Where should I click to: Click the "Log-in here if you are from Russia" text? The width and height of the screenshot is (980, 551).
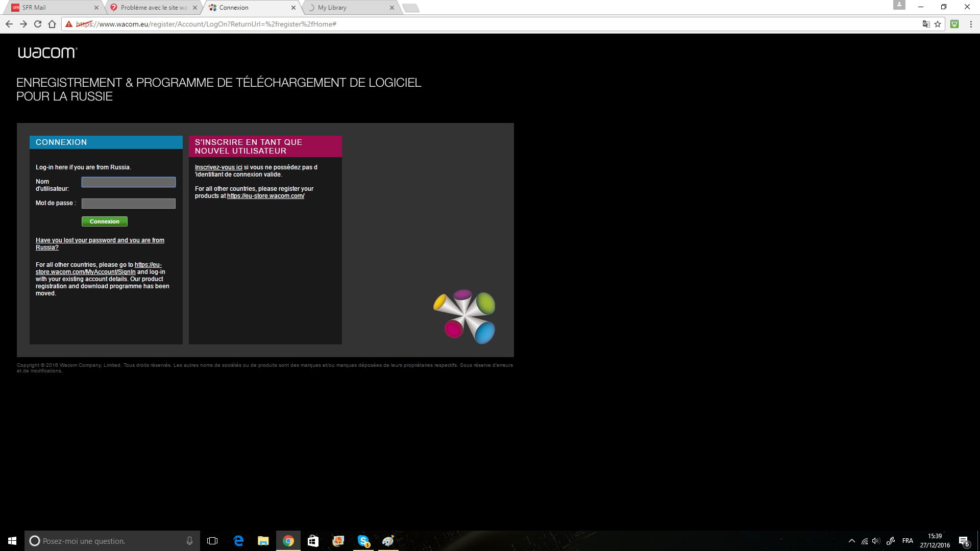point(83,167)
